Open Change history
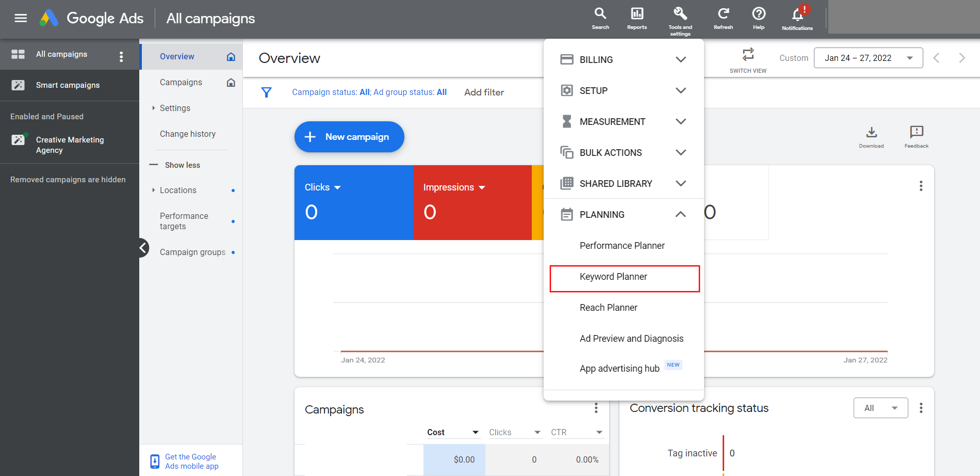 187,134
